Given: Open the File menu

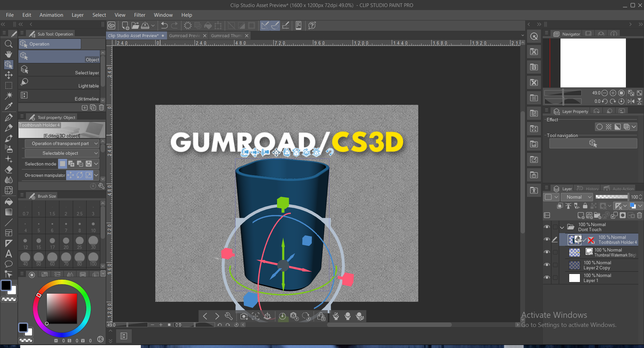Looking at the screenshot, I should [x=10, y=15].
